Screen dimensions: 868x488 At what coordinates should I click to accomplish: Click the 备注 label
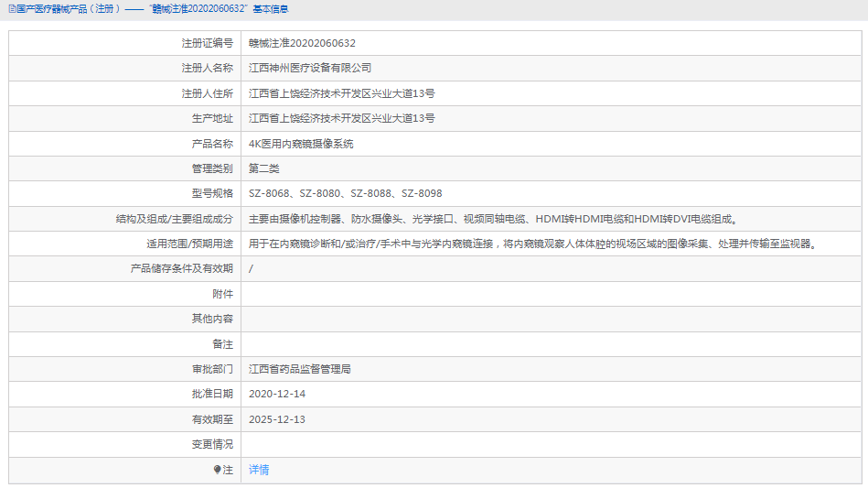[222, 344]
